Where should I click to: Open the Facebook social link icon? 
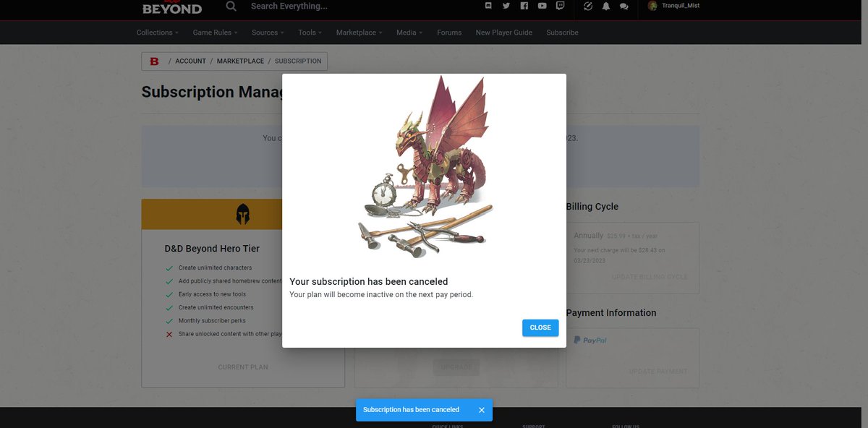[524, 6]
